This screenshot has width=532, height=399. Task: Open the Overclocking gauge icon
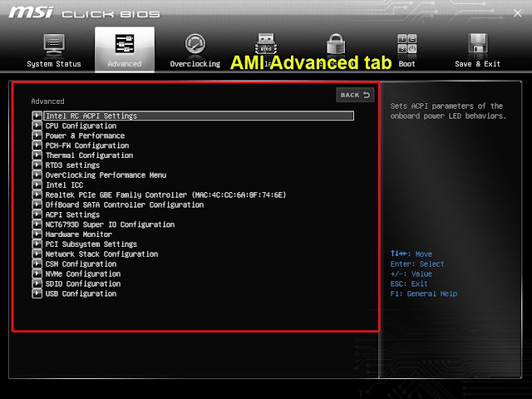pos(195,44)
